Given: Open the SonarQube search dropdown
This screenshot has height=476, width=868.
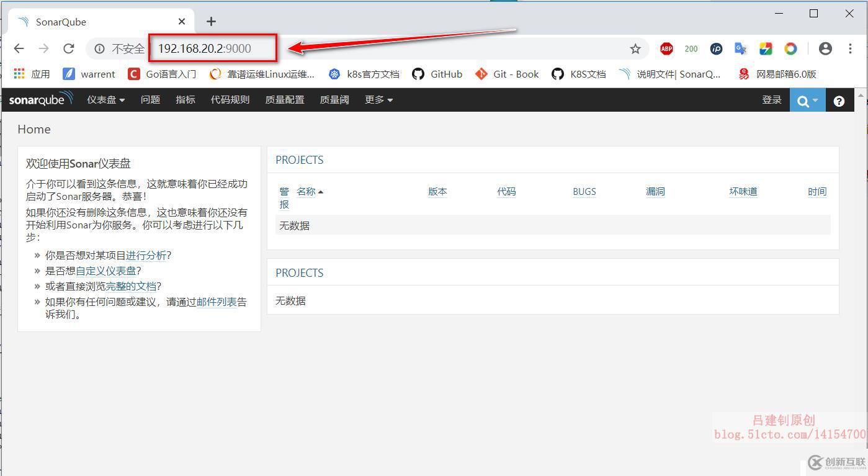Looking at the screenshot, I should [x=807, y=101].
